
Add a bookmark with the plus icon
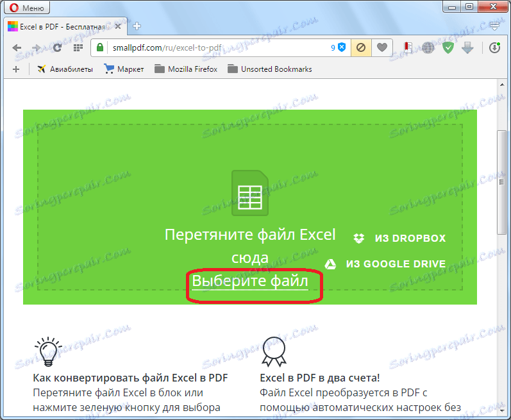click(16, 69)
